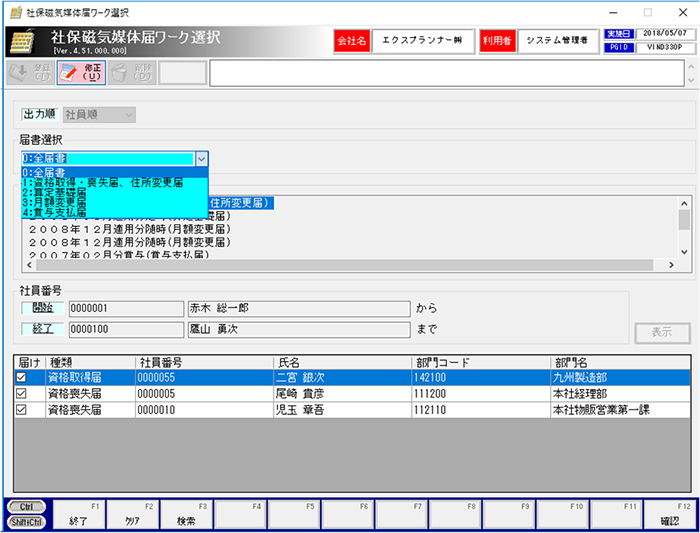Image resolution: width=700 pixels, height=533 pixels.
Task: Collapse the 届書選択 dropdown arrow
Action: click(x=201, y=158)
